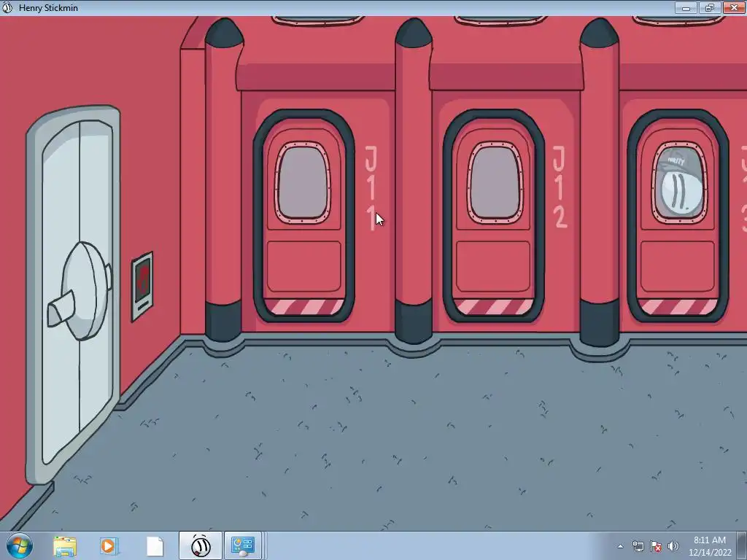
Task: Close the Henry Stickmin window
Action: (734, 7)
